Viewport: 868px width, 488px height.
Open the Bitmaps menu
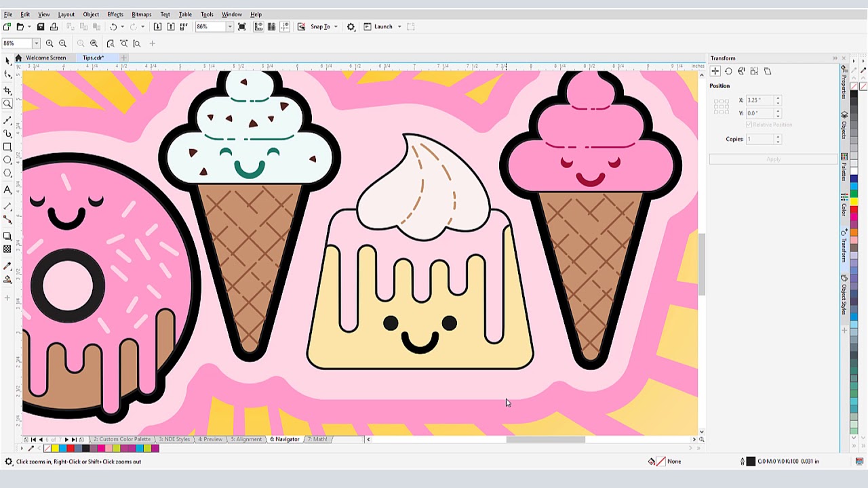tap(141, 14)
